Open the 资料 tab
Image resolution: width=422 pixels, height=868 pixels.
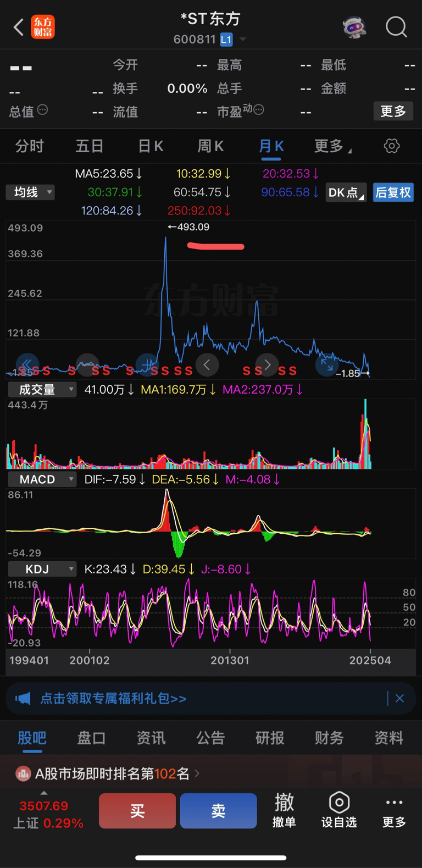pos(389,738)
